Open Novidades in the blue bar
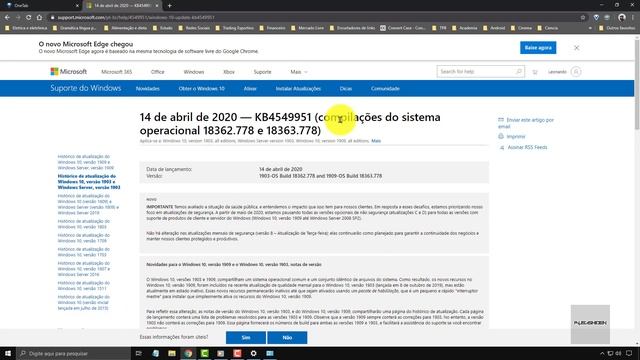 point(148,89)
